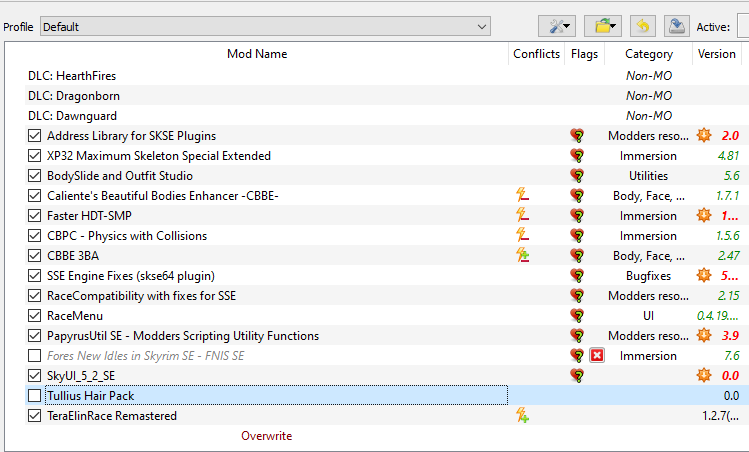The width and height of the screenshot is (749, 452).
Task: Open the folder shortcuts dropdown button
Action: tap(603, 26)
